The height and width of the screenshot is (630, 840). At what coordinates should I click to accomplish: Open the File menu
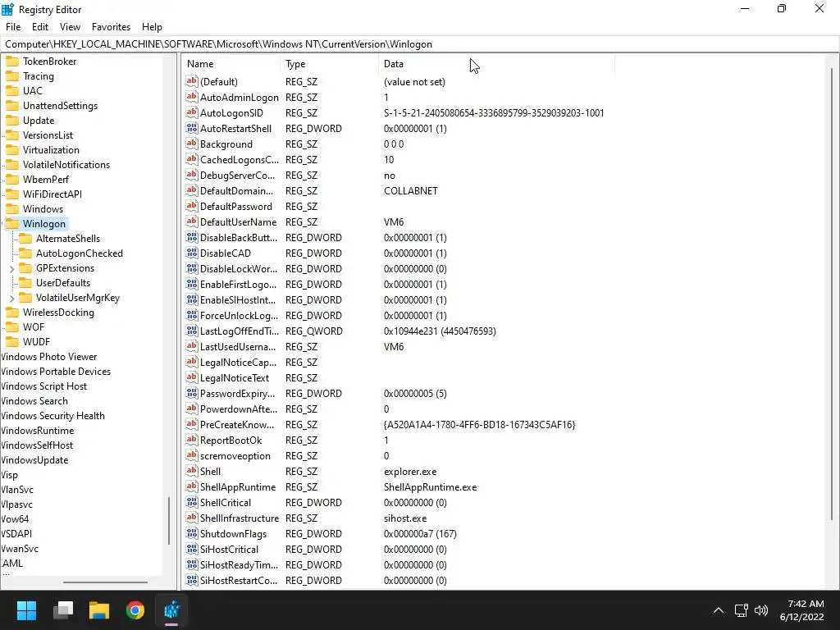pyautogui.click(x=13, y=27)
